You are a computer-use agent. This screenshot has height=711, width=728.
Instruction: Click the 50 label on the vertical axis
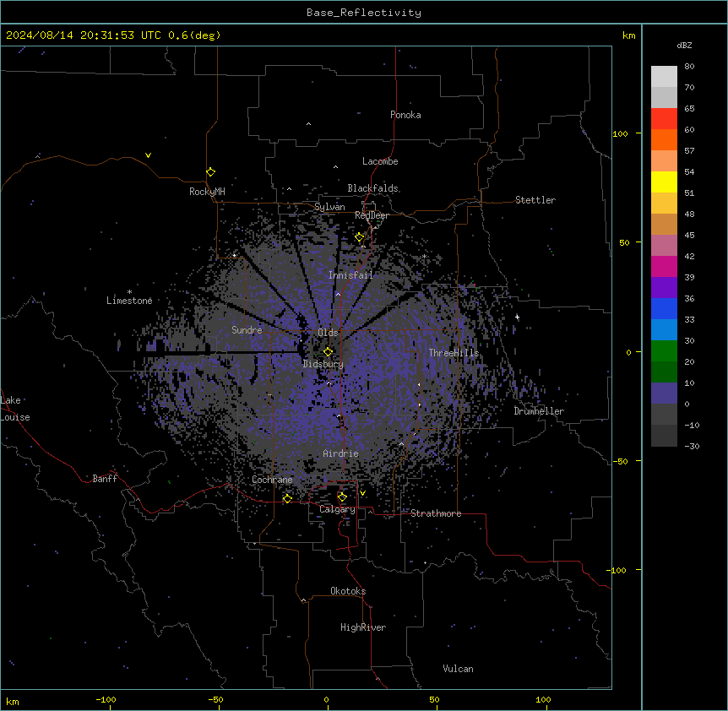pos(624,242)
